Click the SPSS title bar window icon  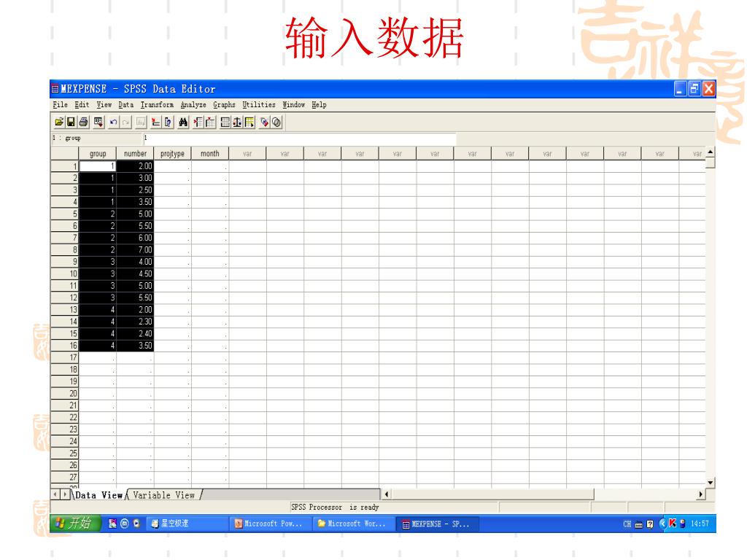tap(55, 88)
